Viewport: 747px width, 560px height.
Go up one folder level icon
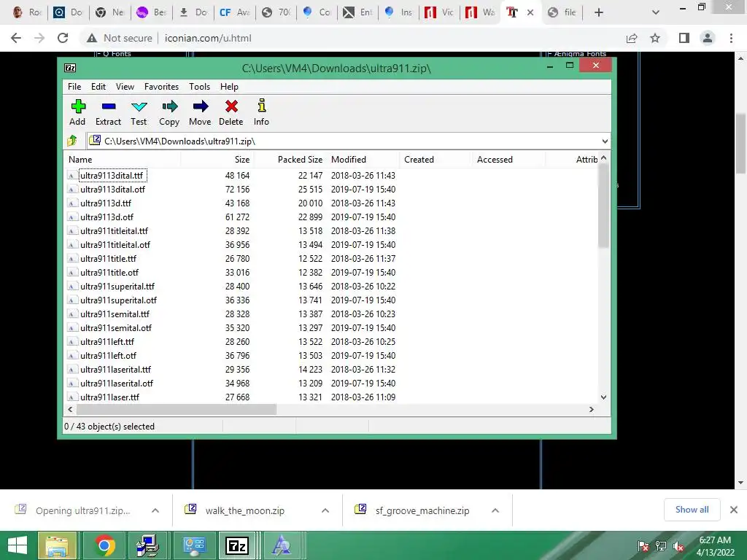coord(72,141)
